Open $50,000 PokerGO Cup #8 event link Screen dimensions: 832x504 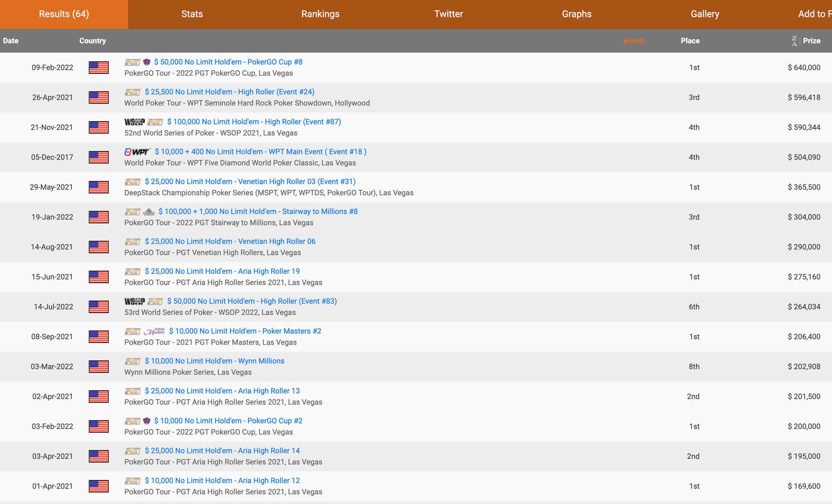pos(228,62)
